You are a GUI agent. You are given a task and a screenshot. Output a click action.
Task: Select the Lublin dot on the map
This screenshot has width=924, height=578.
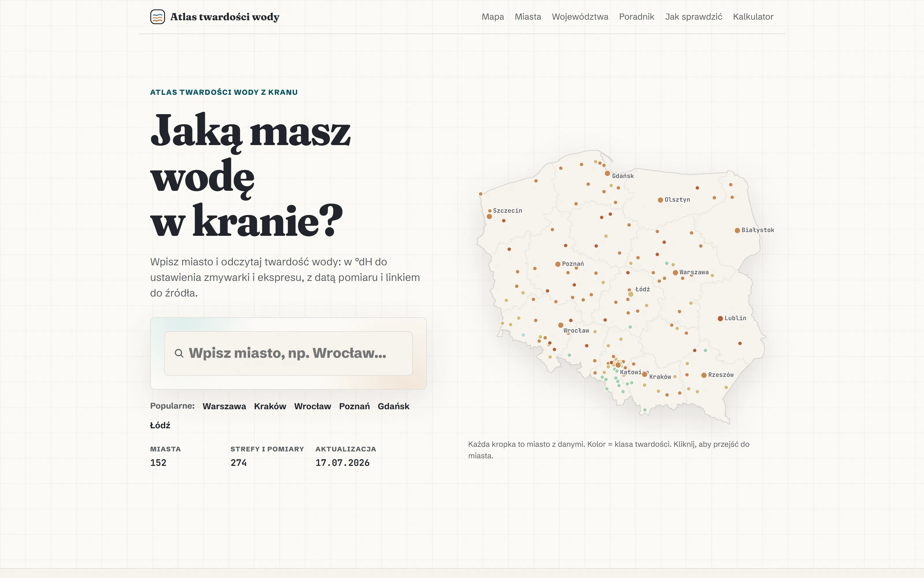[720, 318]
